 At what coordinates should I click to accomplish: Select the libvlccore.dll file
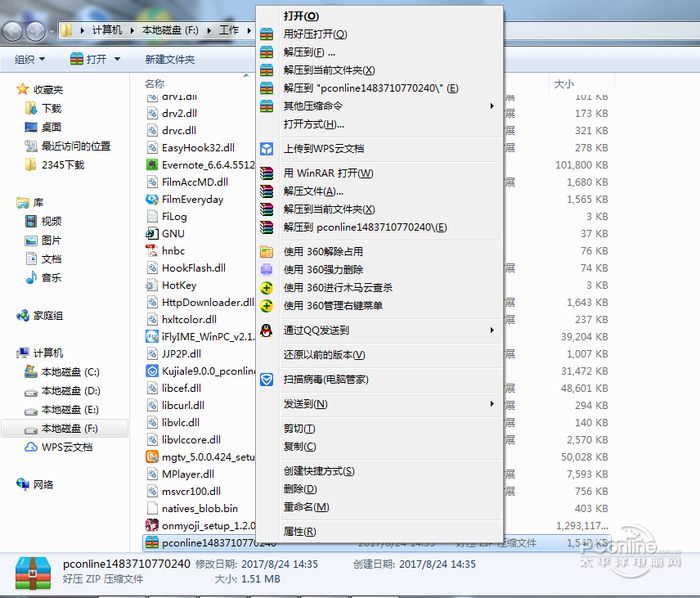pos(184,440)
